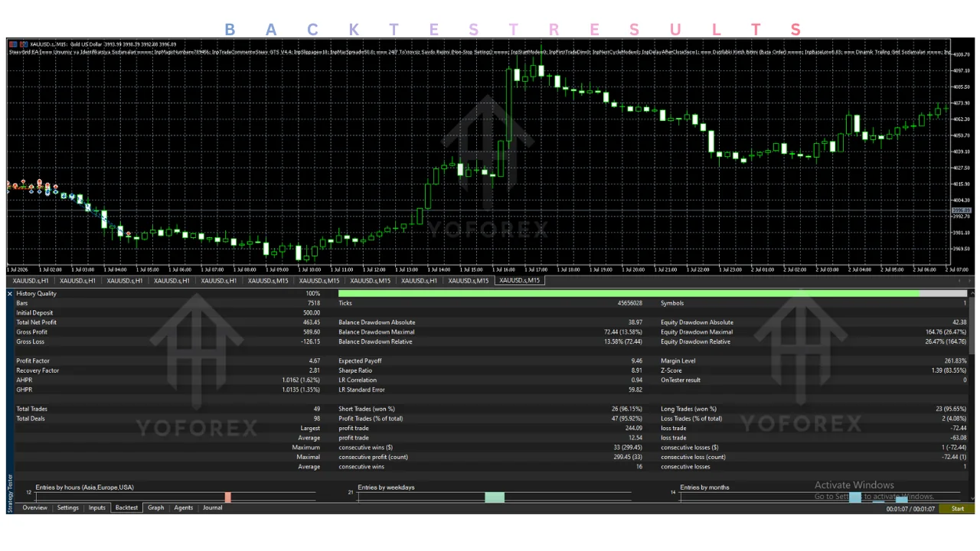This screenshot has height=551, width=980.
Task: Click the Total Net Profit value 463.45
Action: point(311,322)
